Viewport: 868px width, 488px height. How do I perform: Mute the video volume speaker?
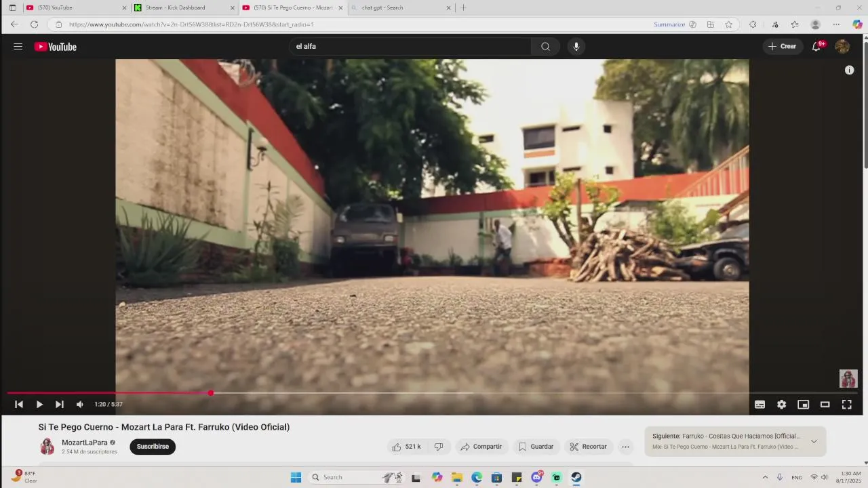pyautogui.click(x=80, y=405)
